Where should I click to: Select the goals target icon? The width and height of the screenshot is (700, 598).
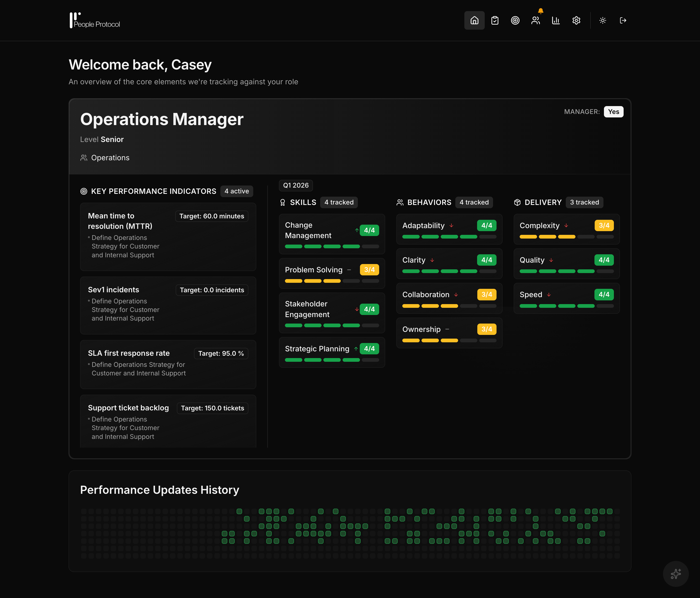click(515, 20)
